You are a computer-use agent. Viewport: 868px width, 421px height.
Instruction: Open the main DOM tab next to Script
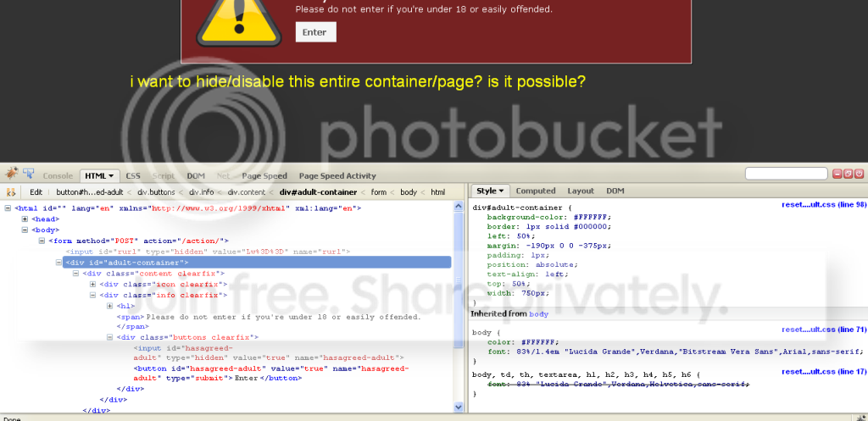pos(196,176)
